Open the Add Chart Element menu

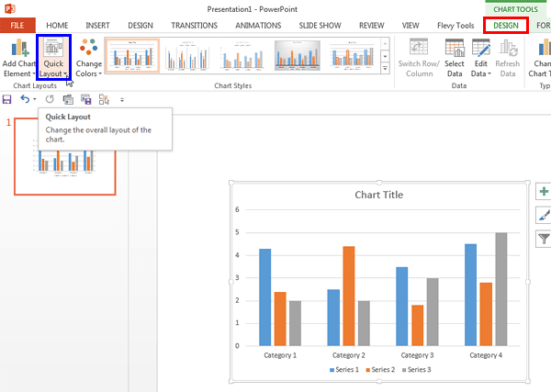point(18,58)
